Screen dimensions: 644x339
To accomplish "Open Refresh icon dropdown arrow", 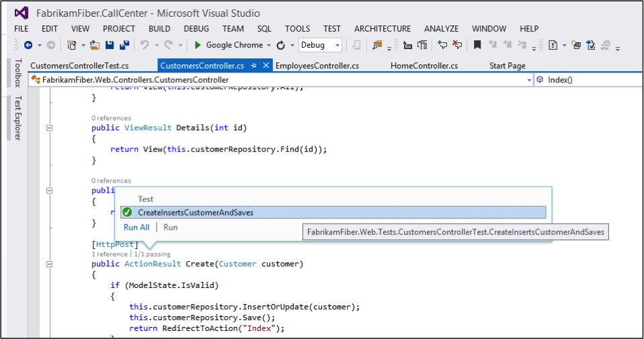I will 292,46.
